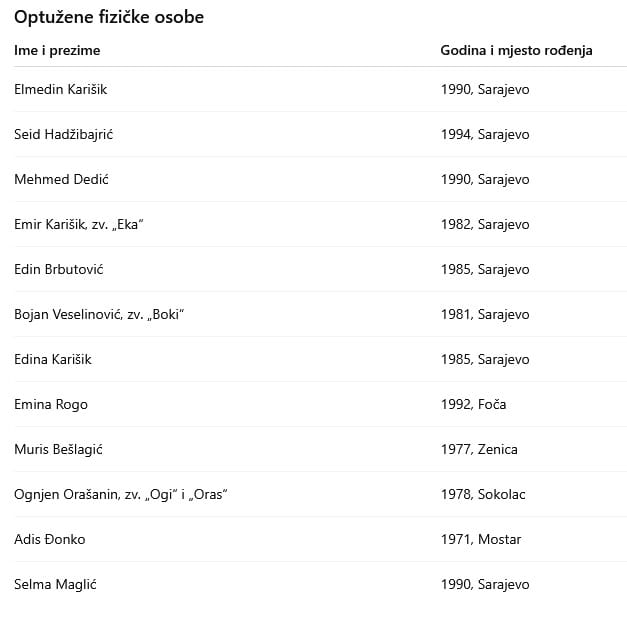Click on the name Edina Karišik
The image size is (627, 625).
pyautogui.click(x=53, y=359)
